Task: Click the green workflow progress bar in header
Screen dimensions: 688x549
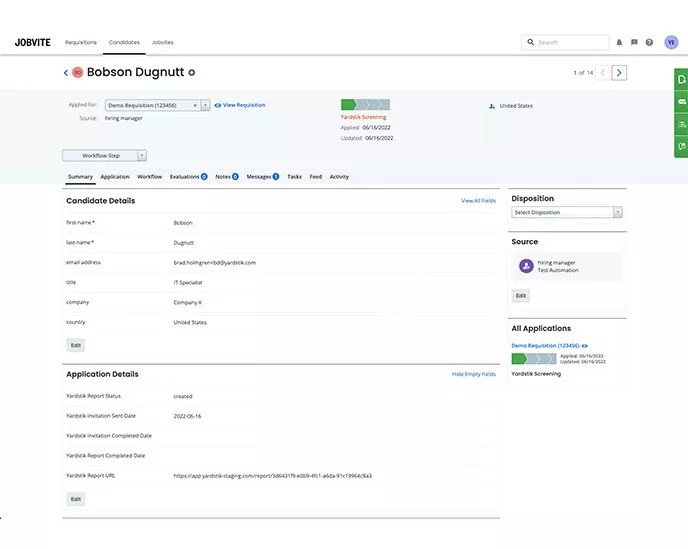Action: point(365,105)
